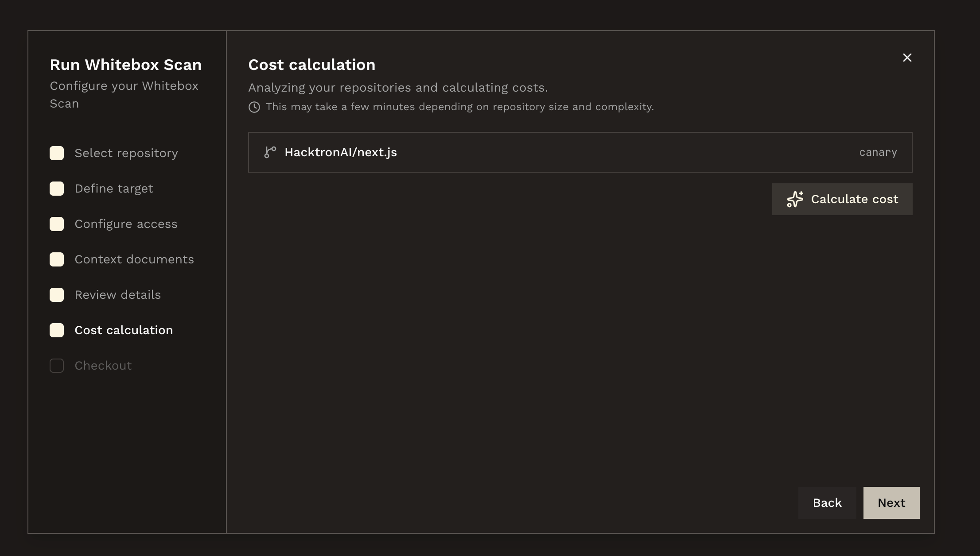This screenshot has height=556, width=980.
Task: Click the Define target step checkbox
Action: (x=57, y=189)
